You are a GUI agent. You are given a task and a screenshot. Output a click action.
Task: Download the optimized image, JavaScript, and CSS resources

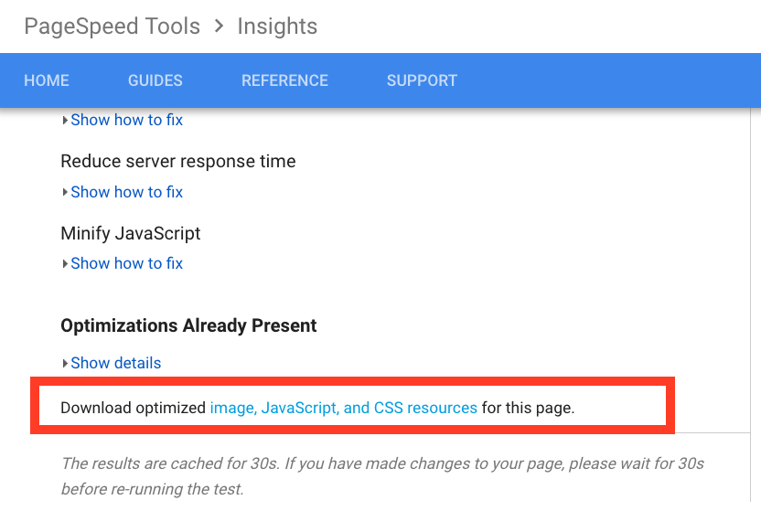(343, 408)
